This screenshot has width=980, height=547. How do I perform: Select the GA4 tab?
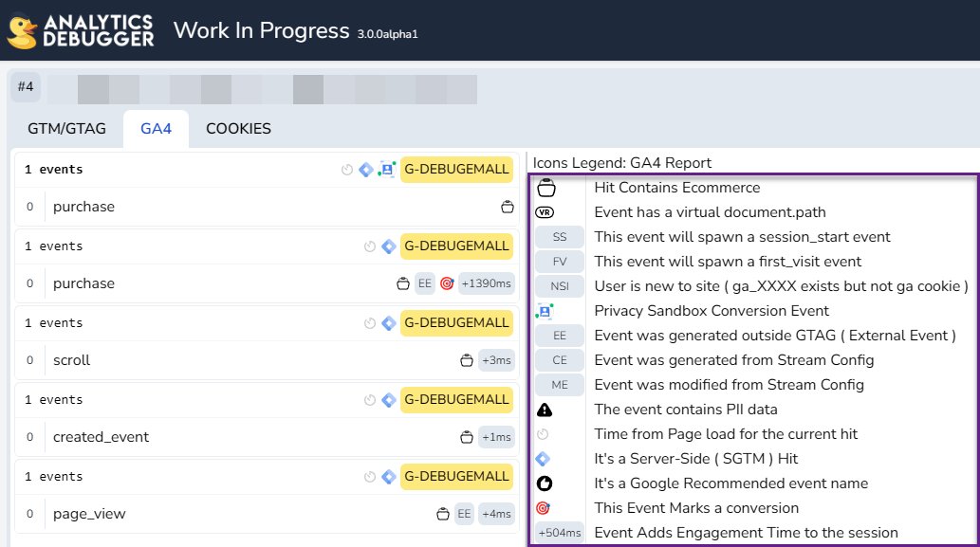pyautogui.click(x=156, y=129)
